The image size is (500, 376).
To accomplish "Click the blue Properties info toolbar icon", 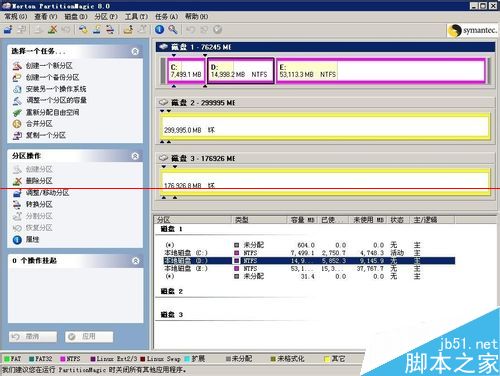I will [159, 30].
